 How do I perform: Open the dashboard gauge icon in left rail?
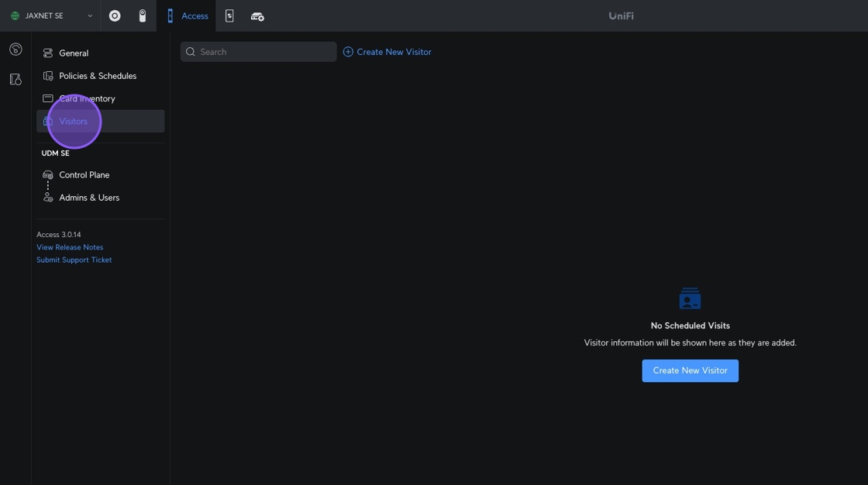(15, 50)
